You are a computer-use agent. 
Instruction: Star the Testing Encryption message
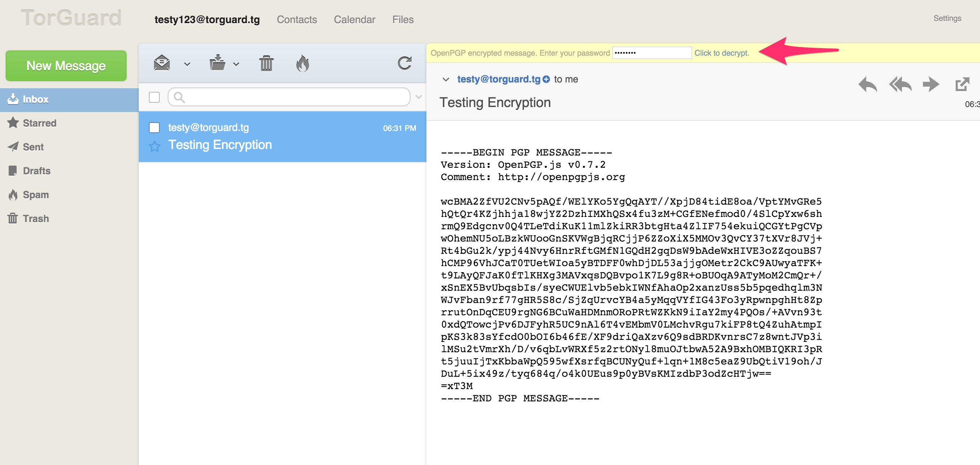coord(154,146)
